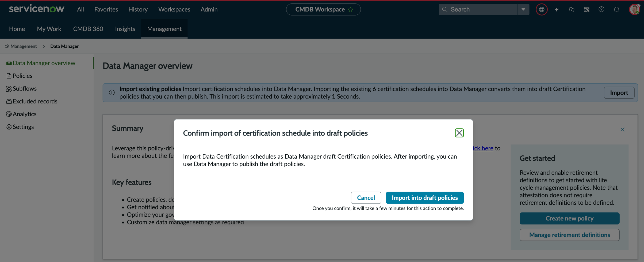Switch to the Home tab
Image resolution: width=644 pixels, height=262 pixels.
[x=17, y=29]
